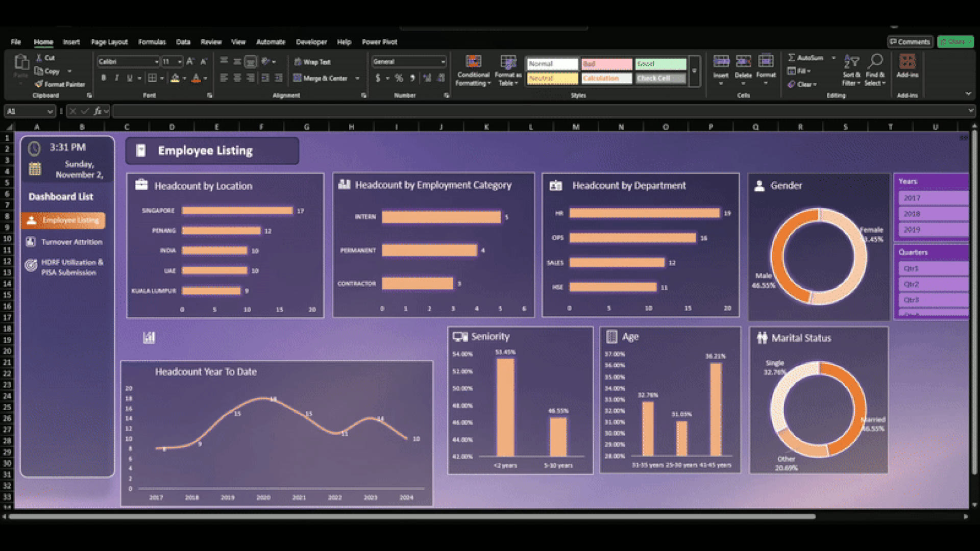Viewport: 980px width, 551px height.
Task: Click Increase Indent icon
Action: 279,78
